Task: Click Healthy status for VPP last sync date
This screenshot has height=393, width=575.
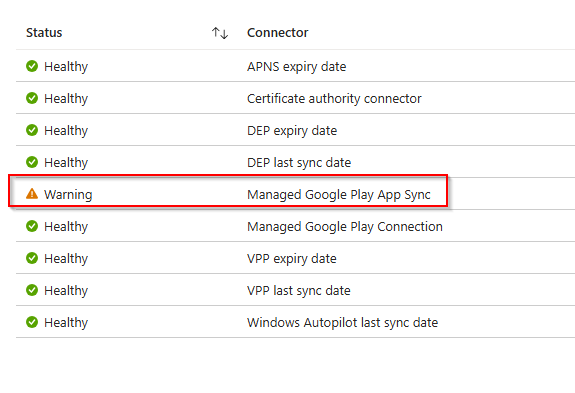Action: pyautogui.click(x=66, y=290)
